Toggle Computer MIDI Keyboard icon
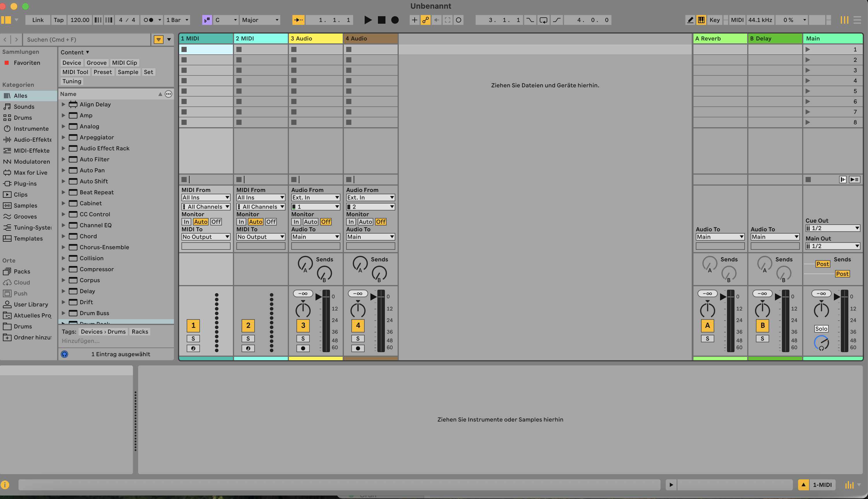This screenshot has width=868, height=499. [x=701, y=20]
